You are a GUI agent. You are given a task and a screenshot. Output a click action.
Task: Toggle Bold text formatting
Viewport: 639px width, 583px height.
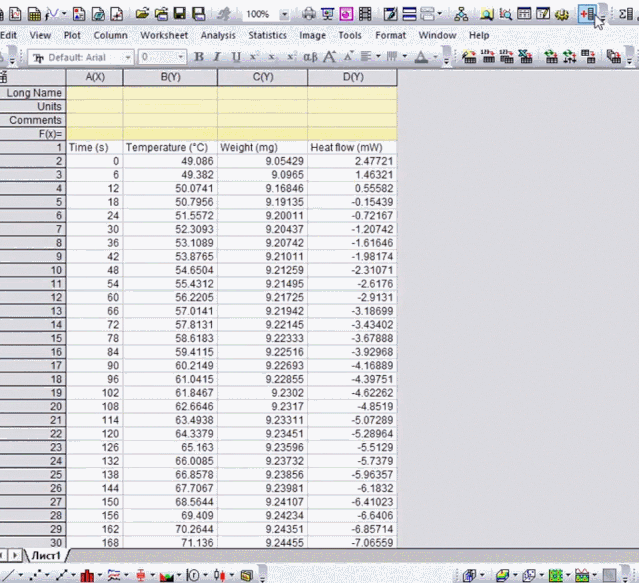pyautogui.click(x=199, y=57)
